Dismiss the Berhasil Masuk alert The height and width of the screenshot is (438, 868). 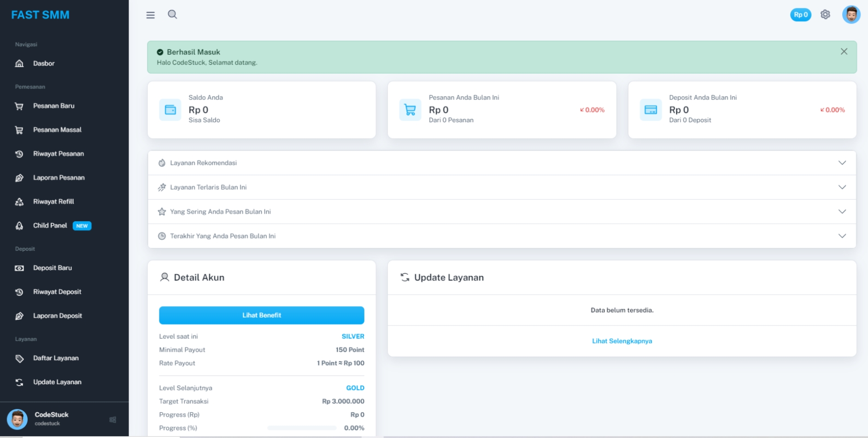[x=844, y=52]
